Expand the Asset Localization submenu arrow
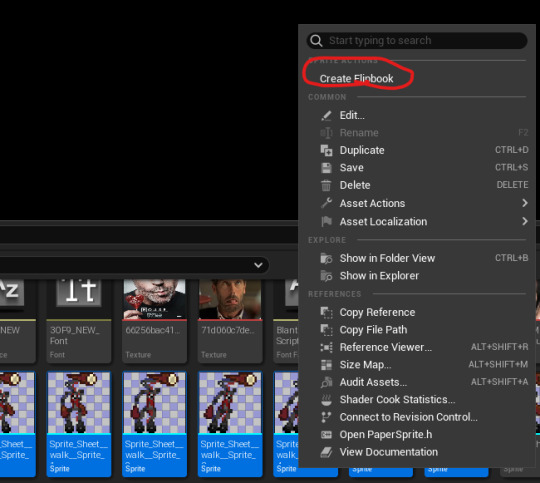Viewport: 540px width, 483px height. point(525,221)
